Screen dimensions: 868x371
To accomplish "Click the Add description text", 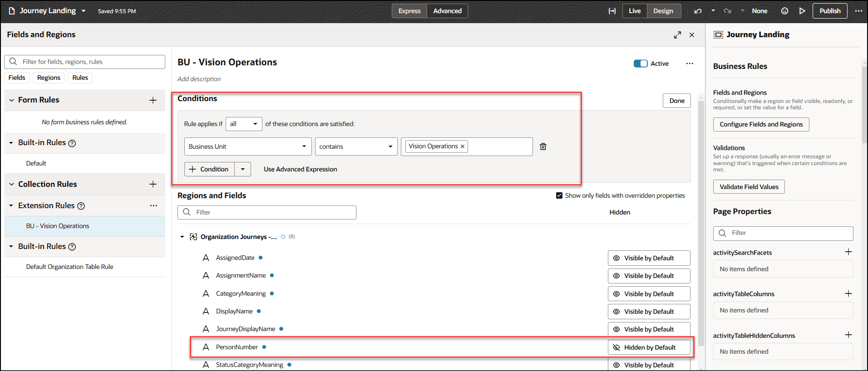I will tap(199, 79).
